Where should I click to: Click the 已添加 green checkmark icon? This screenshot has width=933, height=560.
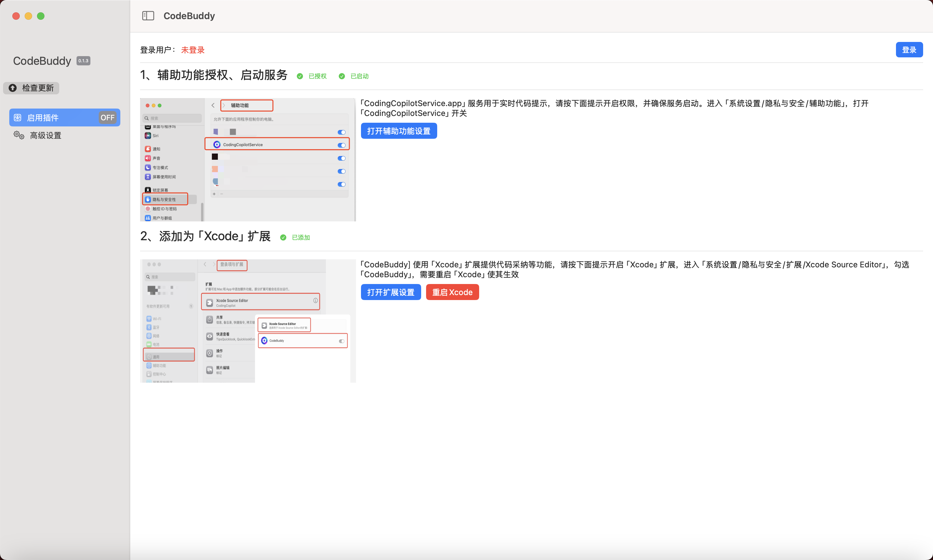283,237
